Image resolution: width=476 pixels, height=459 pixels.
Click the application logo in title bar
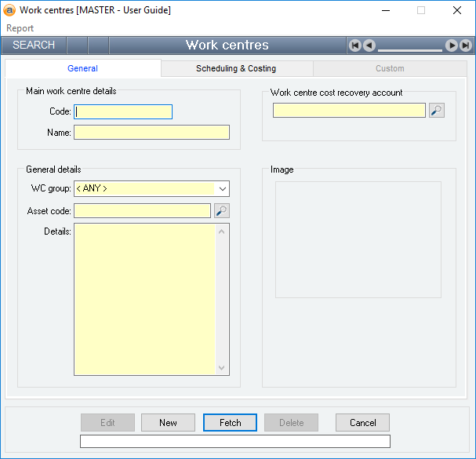[x=9, y=10]
